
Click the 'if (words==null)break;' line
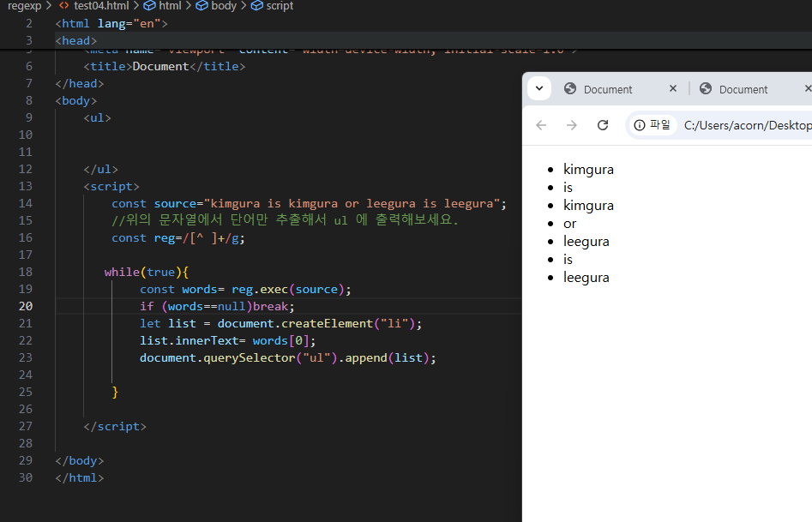(217, 306)
